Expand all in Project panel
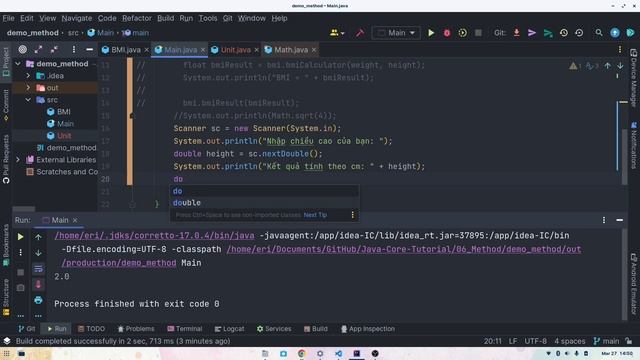640x360 pixels. coord(38,49)
